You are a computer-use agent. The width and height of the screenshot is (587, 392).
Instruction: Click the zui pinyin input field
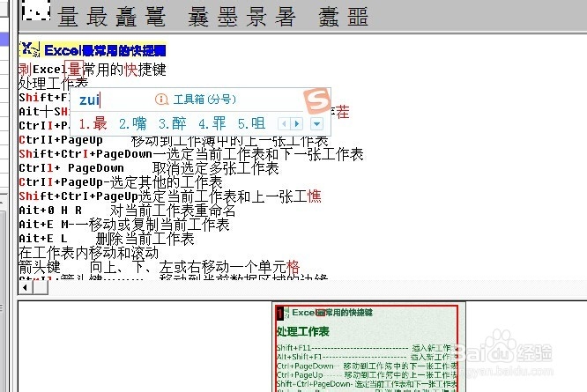click(90, 100)
